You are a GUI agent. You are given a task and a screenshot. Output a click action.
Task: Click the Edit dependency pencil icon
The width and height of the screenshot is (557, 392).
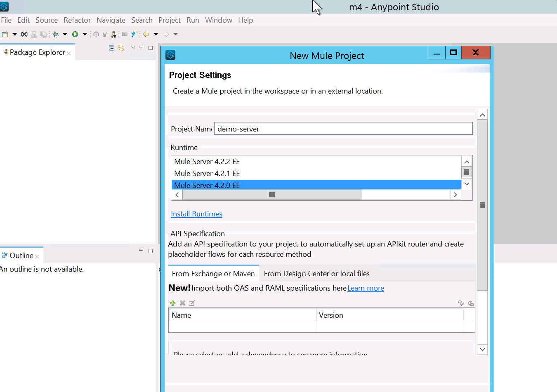pyautogui.click(x=192, y=303)
